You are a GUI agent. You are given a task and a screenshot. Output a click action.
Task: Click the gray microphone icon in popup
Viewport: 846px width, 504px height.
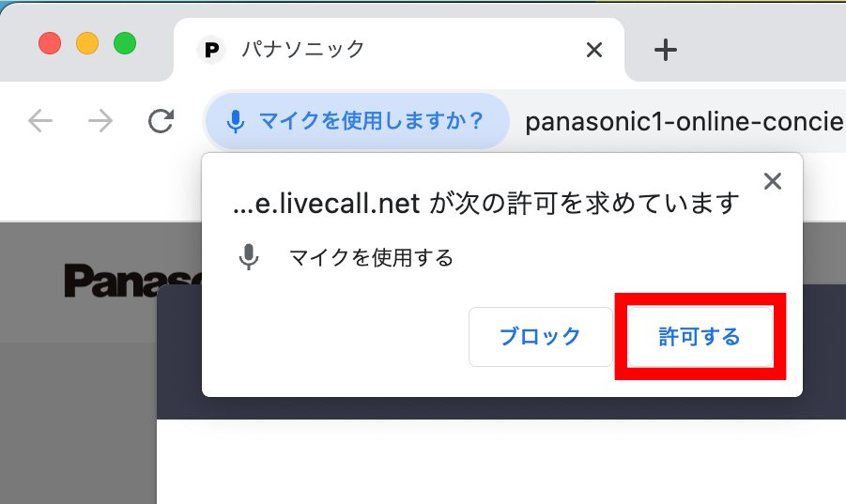pyautogui.click(x=249, y=257)
